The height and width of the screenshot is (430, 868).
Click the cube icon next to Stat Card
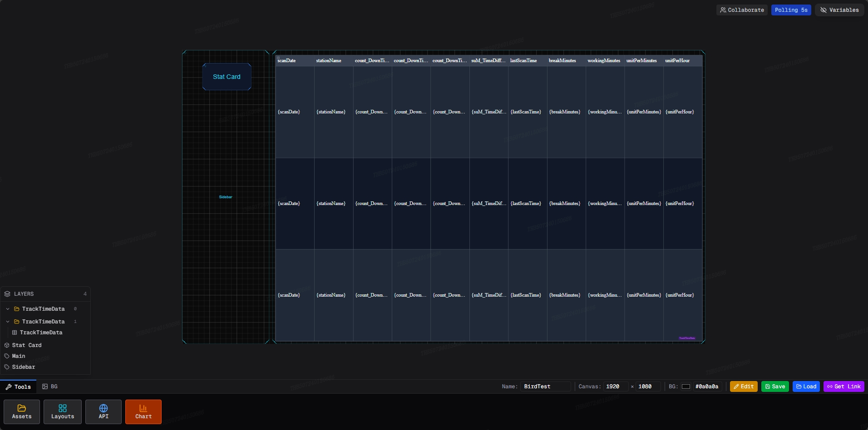click(7, 345)
